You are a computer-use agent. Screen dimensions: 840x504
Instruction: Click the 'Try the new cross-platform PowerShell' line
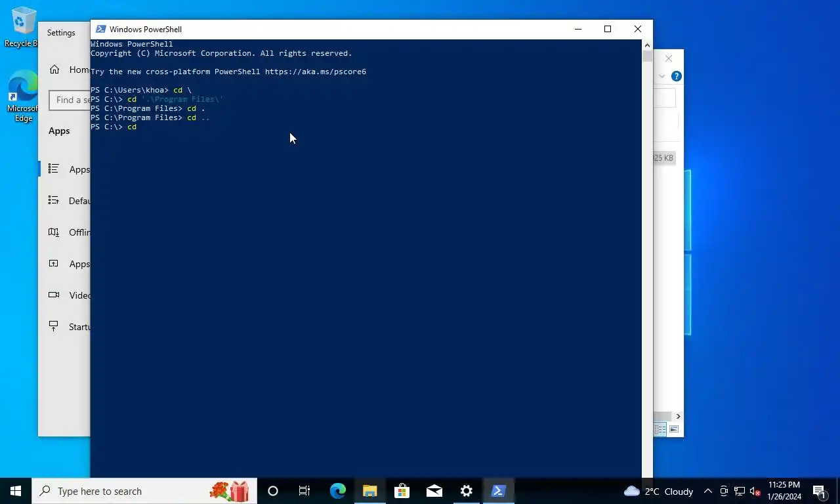tap(228, 72)
